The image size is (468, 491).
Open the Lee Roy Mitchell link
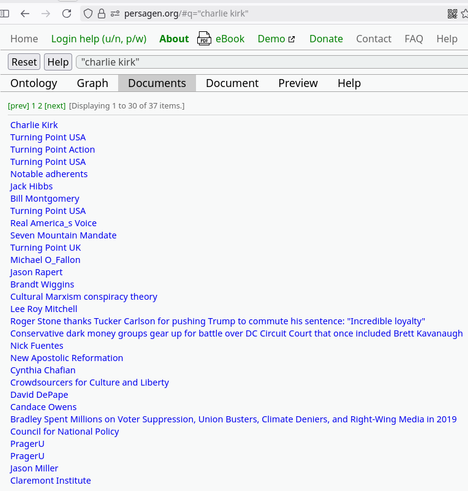tap(44, 309)
